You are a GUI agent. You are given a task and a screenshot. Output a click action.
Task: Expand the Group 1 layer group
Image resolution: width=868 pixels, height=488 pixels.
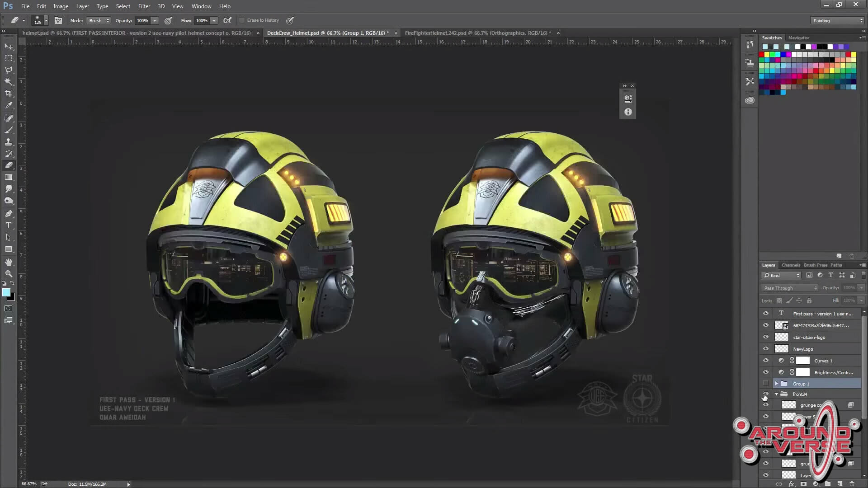click(x=776, y=384)
